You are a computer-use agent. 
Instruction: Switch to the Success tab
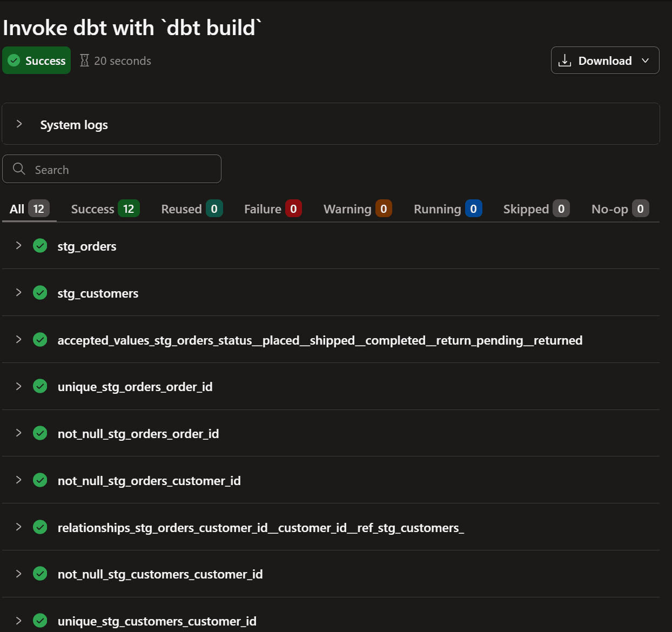pos(105,209)
